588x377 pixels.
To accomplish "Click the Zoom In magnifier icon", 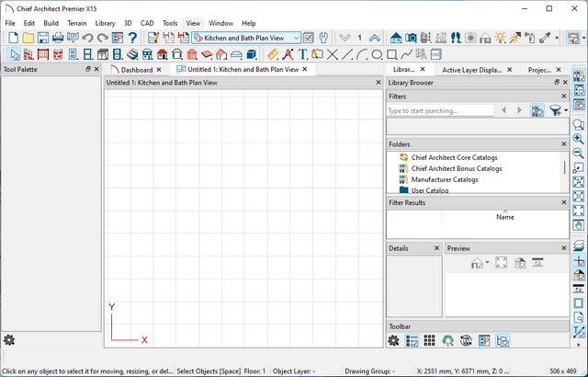I will pos(579,139).
